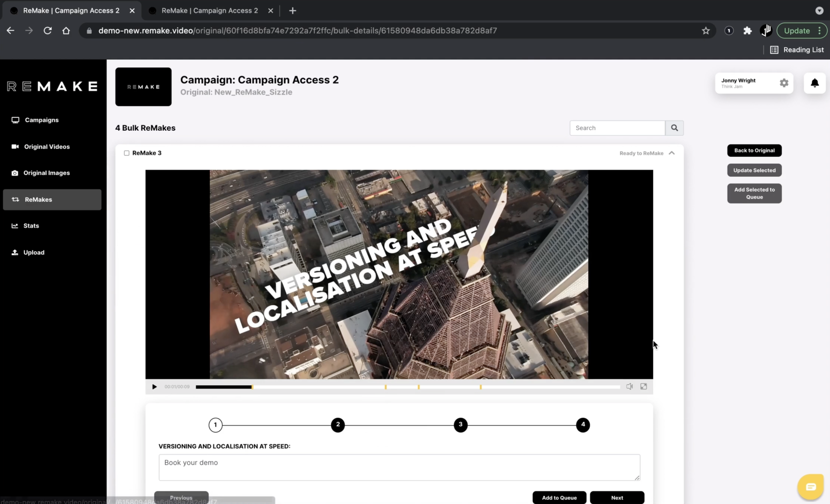Play the ReMake 3 video
This screenshot has height=504, width=830.
154,387
